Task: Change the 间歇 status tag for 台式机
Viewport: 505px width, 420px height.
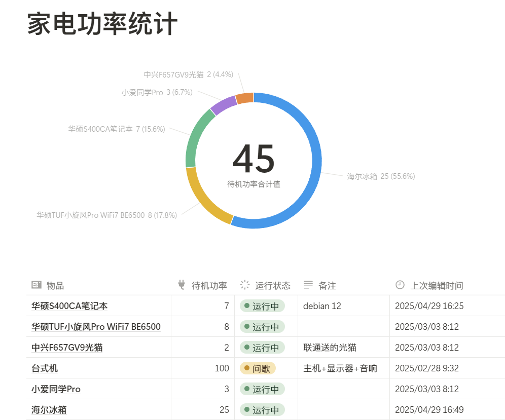Action: [x=258, y=368]
